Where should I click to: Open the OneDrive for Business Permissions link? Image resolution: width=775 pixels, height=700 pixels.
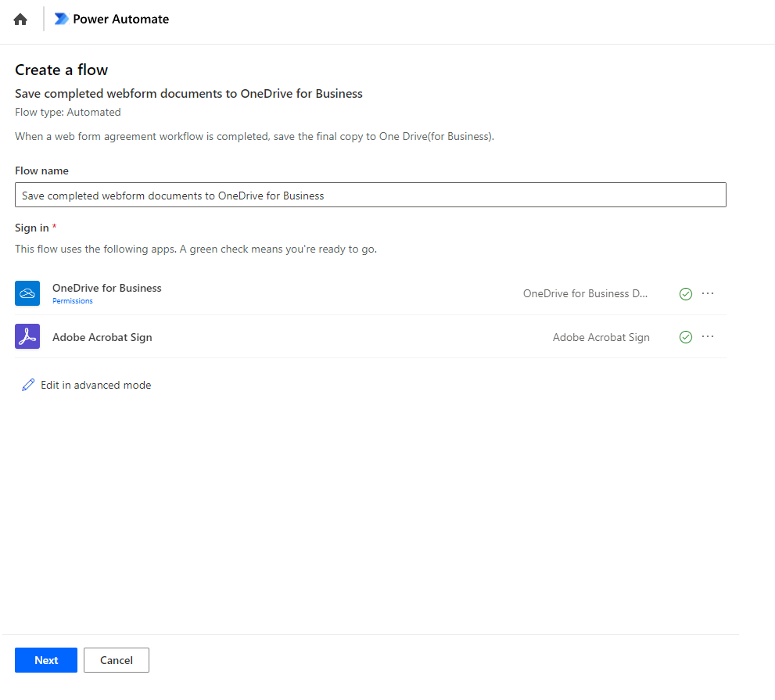pyautogui.click(x=73, y=300)
